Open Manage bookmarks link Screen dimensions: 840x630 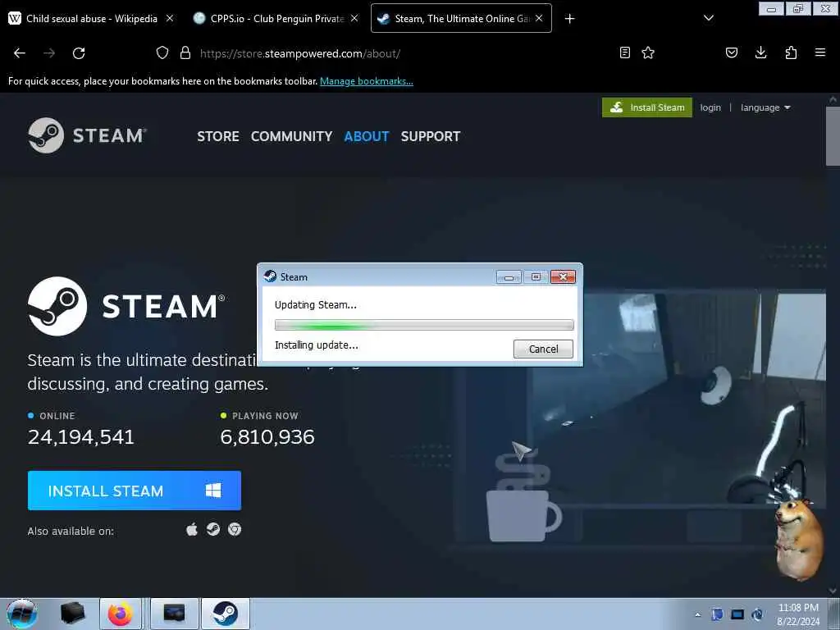[367, 81]
